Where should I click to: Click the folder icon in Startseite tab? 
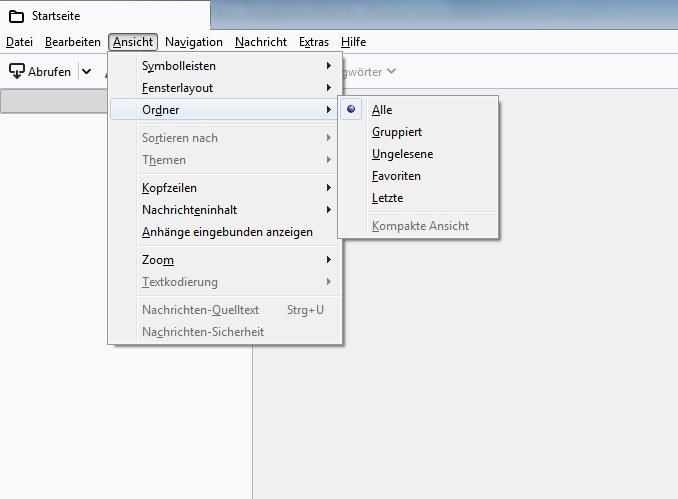(16, 16)
